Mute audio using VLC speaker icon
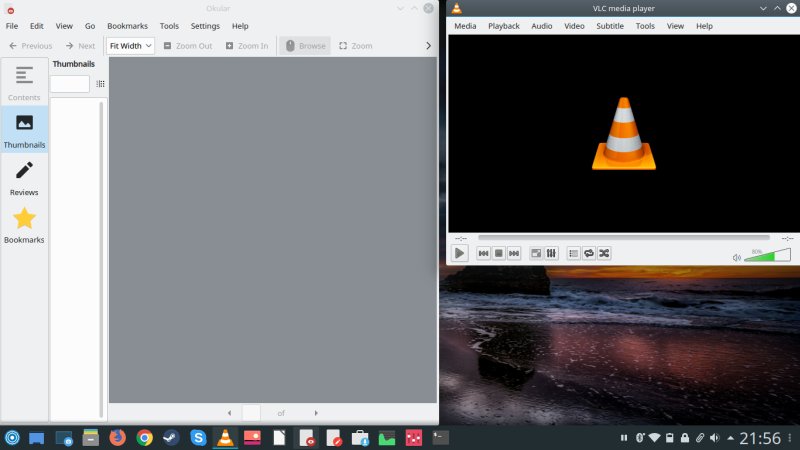This screenshot has height=450, width=800. pyautogui.click(x=736, y=257)
